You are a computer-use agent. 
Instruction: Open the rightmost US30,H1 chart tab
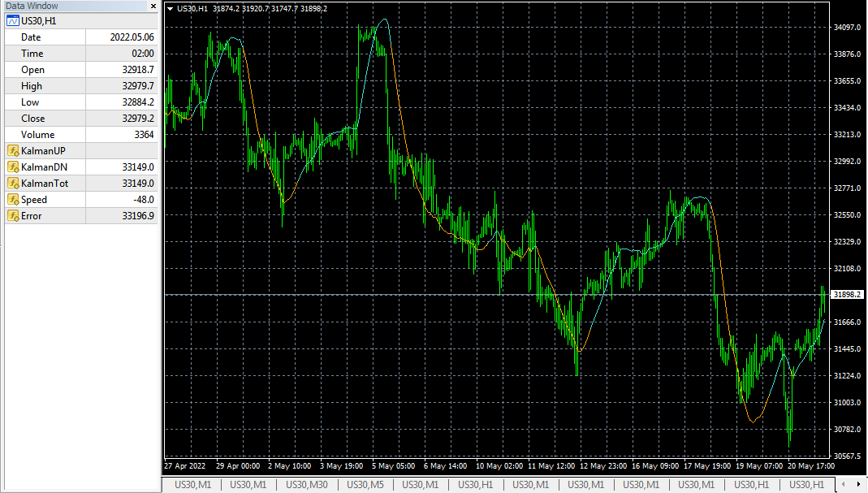pyautogui.click(x=806, y=485)
